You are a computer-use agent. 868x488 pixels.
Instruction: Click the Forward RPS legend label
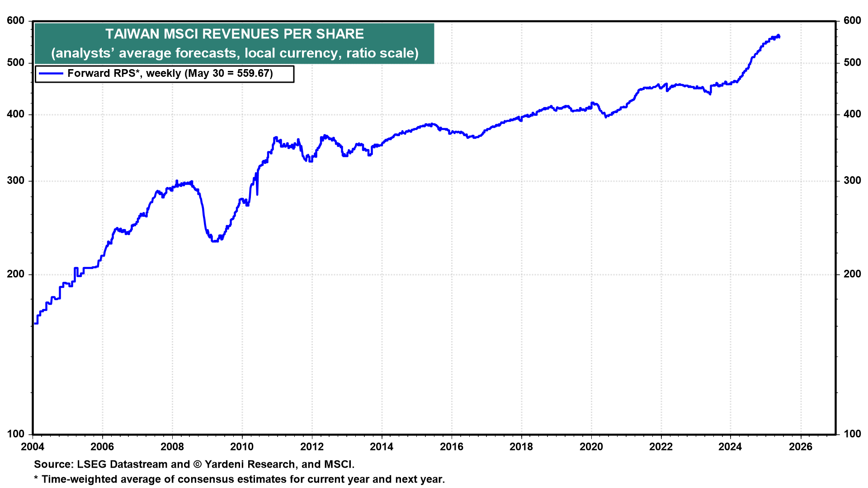(x=170, y=73)
